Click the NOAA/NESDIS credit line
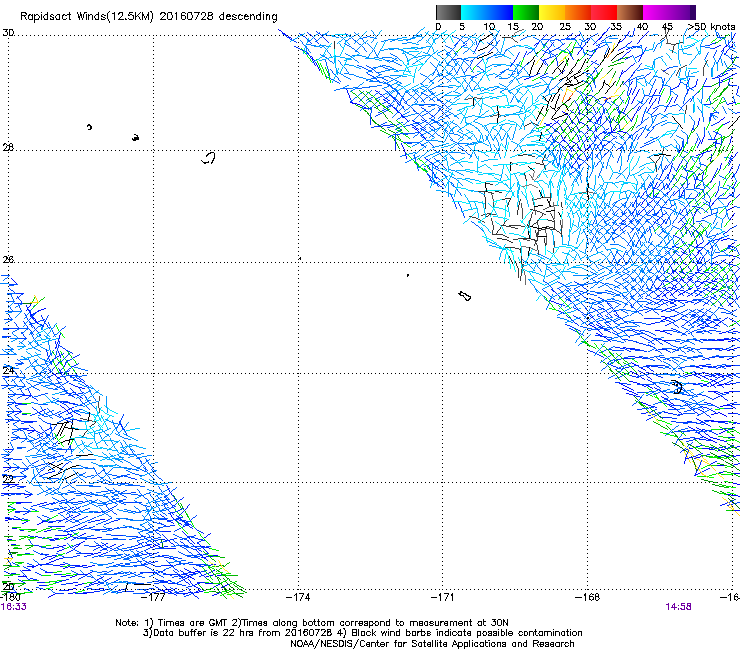Viewport: 740px width, 650px height. pos(432,644)
